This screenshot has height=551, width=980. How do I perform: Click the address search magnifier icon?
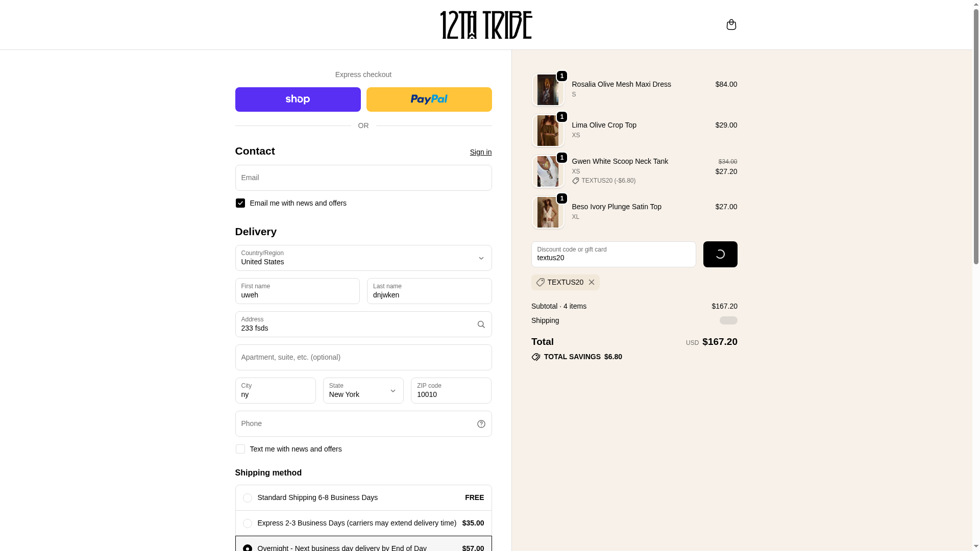pyautogui.click(x=481, y=324)
